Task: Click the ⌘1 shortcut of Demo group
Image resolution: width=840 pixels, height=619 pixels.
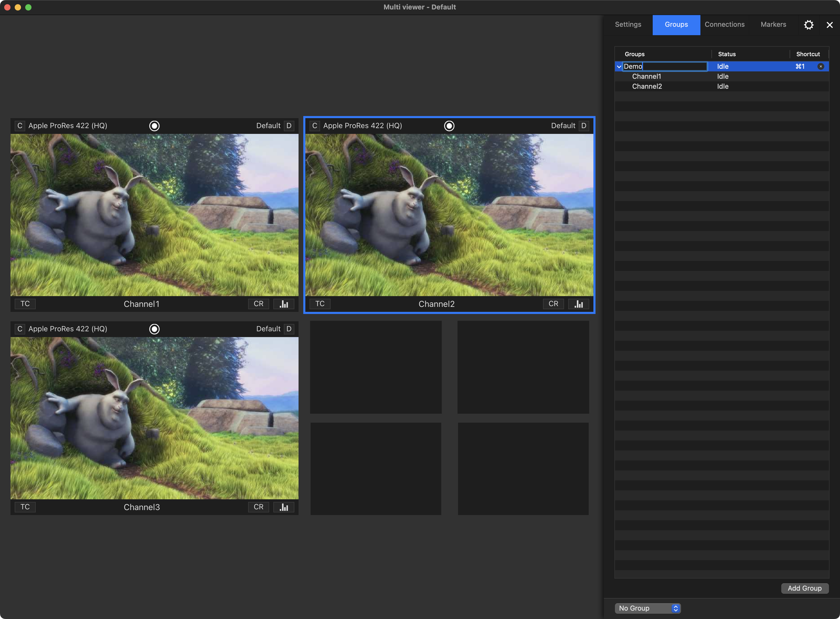Action: [800, 66]
